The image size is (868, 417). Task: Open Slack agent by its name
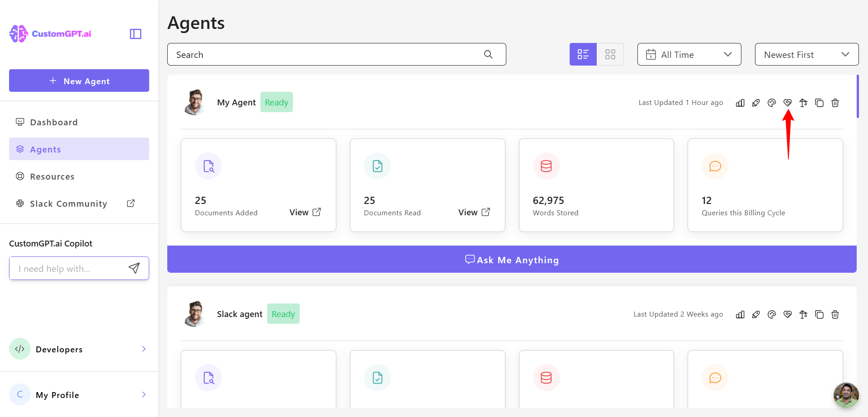coord(240,314)
